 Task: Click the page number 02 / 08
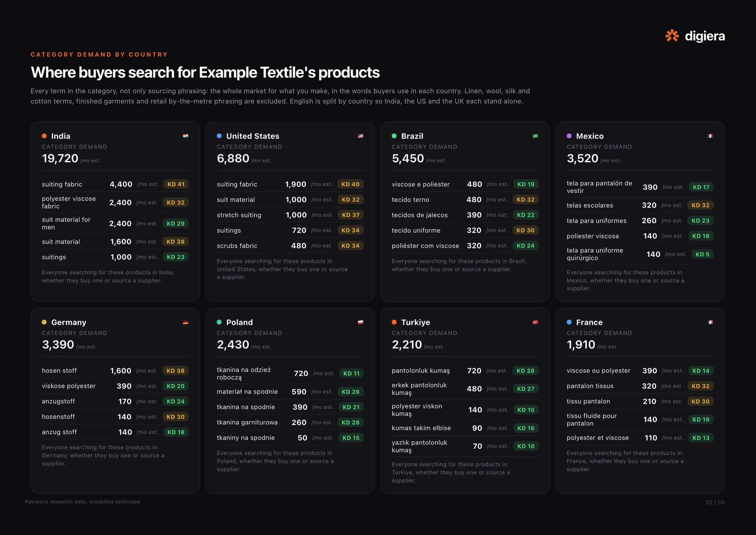(x=715, y=502)
